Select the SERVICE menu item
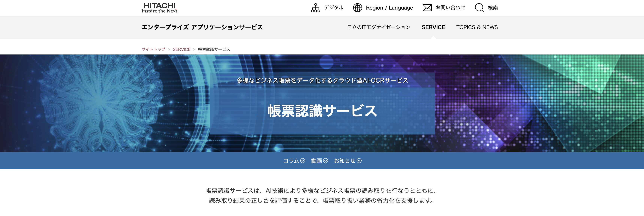 (433, 27)
